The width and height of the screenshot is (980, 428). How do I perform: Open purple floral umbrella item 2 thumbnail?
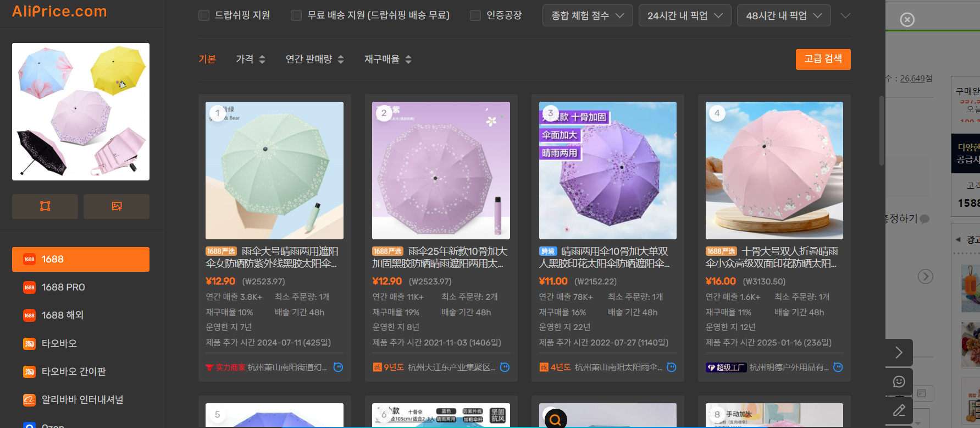pyautogui.click(x=441, y=171)
